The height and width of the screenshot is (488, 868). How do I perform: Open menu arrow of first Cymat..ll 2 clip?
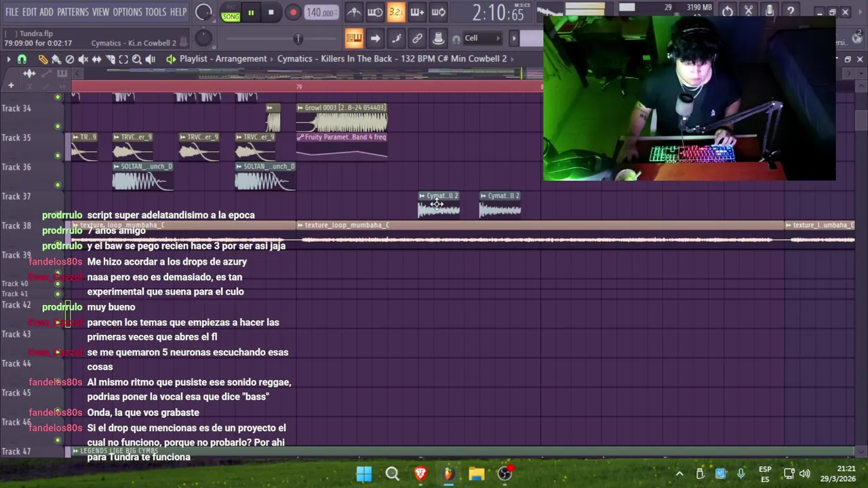click(x=422, y=196)
